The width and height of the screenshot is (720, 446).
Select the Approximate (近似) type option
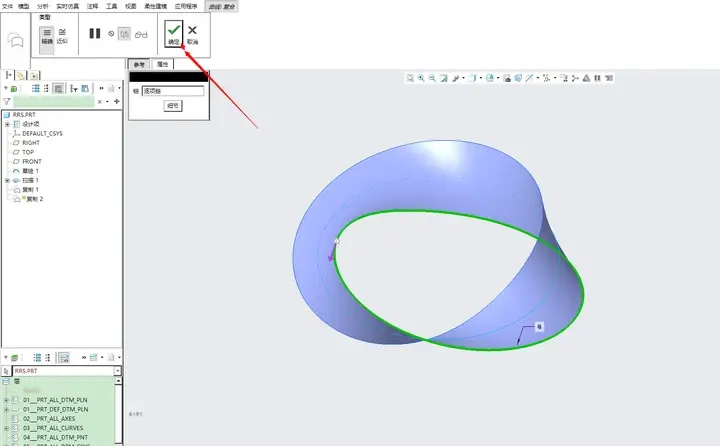click(x=62, y=36)
